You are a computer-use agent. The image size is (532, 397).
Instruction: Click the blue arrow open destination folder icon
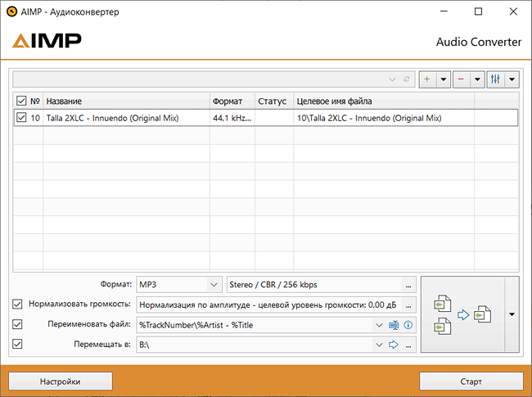[394, 345]
